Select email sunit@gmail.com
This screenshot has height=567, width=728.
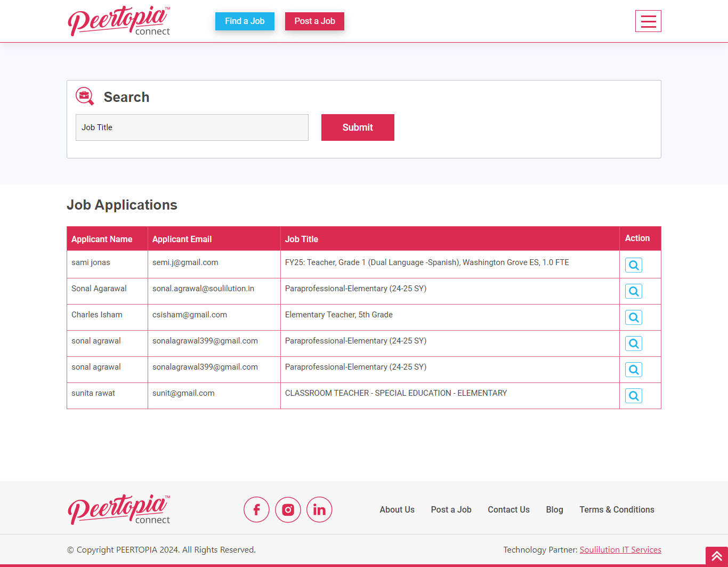(183, 393)
